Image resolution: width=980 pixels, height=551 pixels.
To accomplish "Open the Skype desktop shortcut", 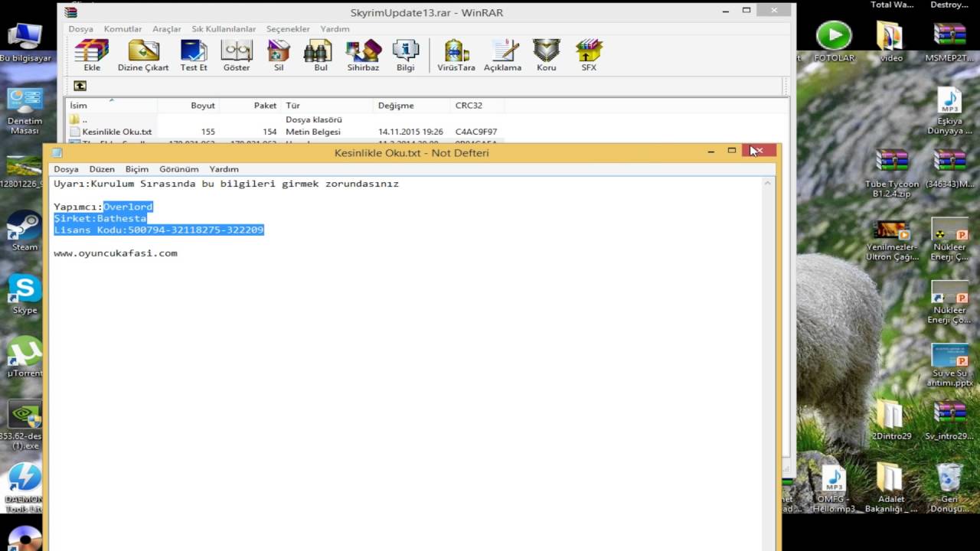I will tap(24, 295).
